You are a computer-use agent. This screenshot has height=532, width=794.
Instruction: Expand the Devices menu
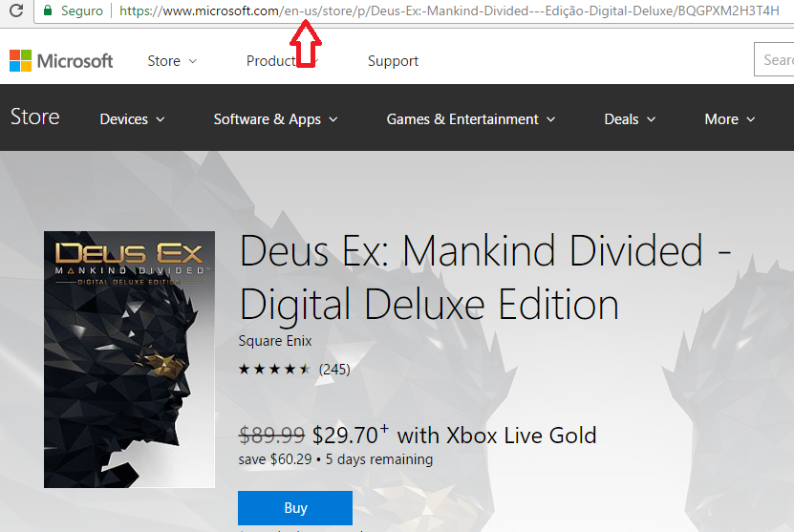tap(132, 119)
